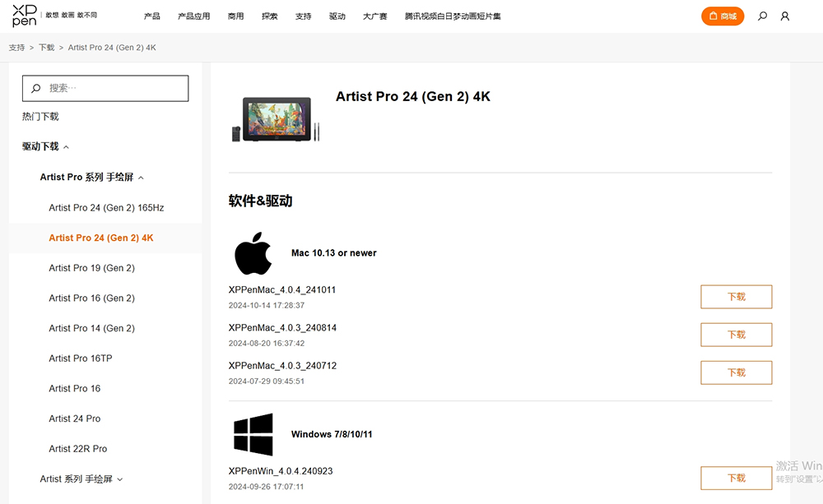Open the orange 商城 store button
Screen dimensions: 823x504
coord(723,16)
